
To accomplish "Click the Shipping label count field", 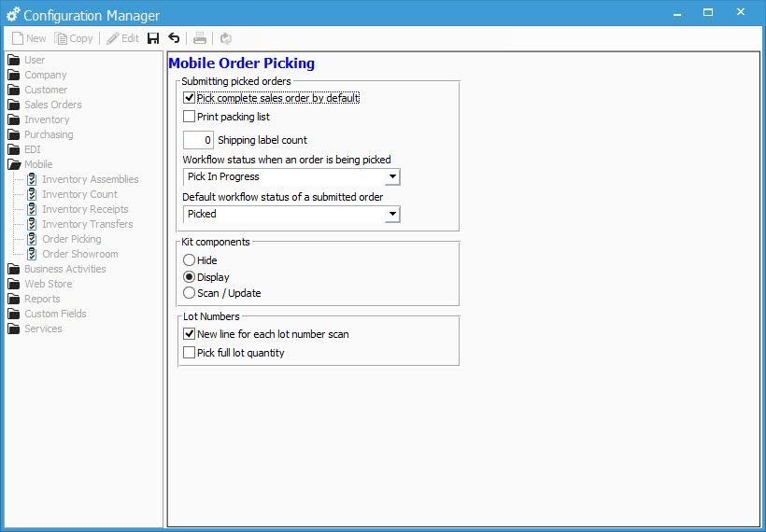I will (198, 140).
